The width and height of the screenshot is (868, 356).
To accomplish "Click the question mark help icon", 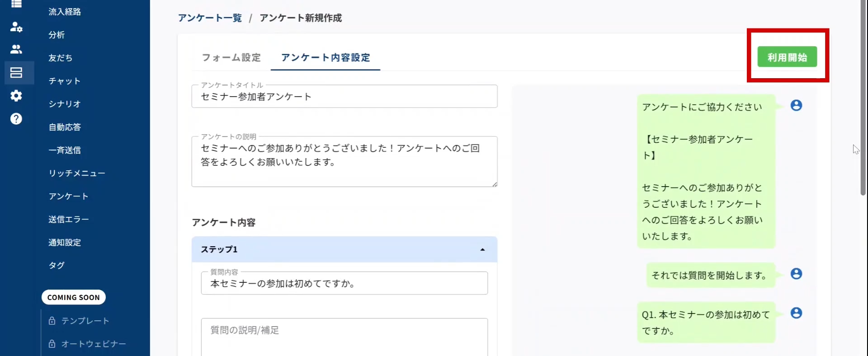I will click(x=16, y=119).
